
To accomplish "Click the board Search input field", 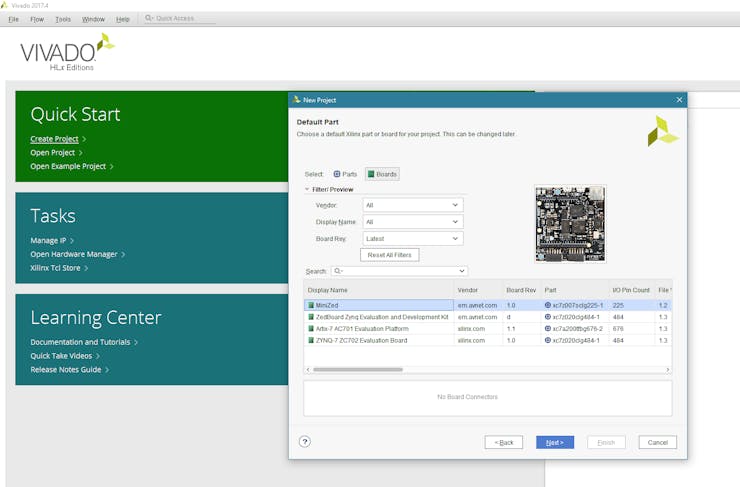I will click(x=399, y=271).
